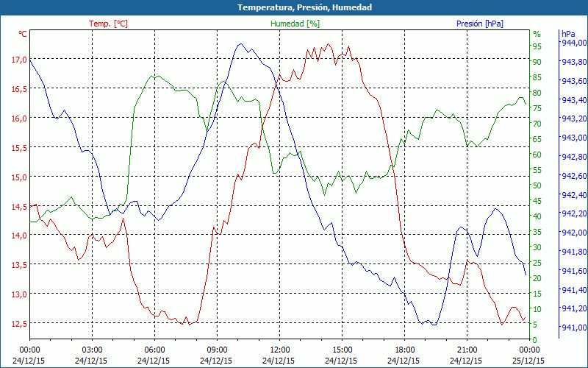Click the '943,20' pressure axis value
This screenshot has width=588, height=368.
574,118
